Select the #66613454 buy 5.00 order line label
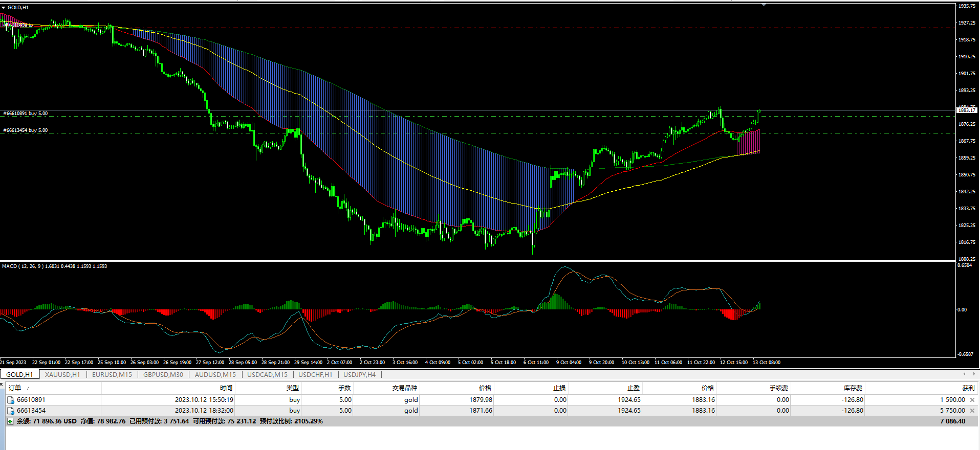 26,130
